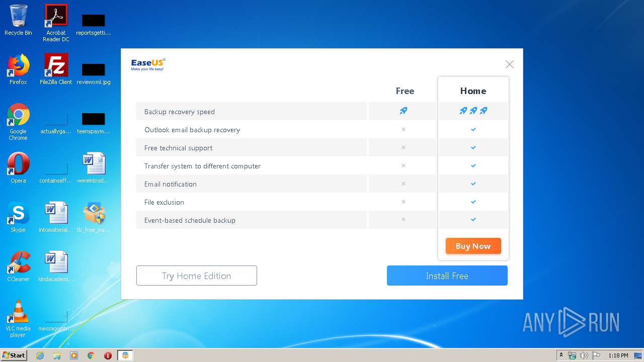Open Windows Media Player from the taskbar
This screenshot has width=644, height=362.
[x=74, y=355]
